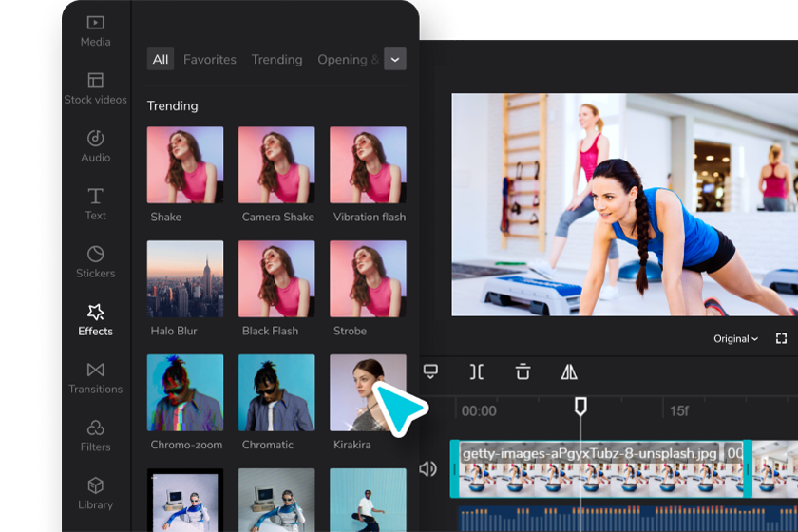Screen dimensions: 798x532
Task: Click the mirror flip icon
Action: point(569,372)
